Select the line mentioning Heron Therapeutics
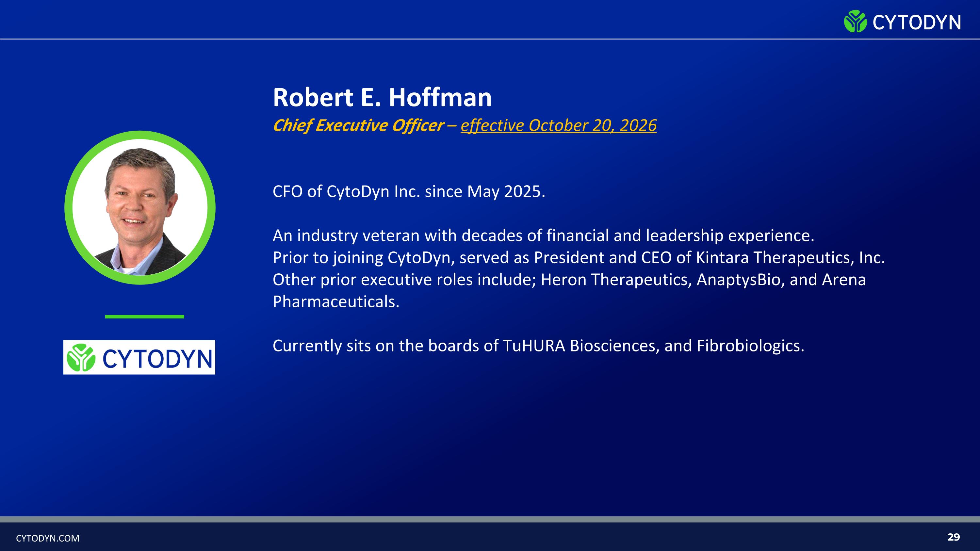The image size is (980, 551). click(569, 280)
